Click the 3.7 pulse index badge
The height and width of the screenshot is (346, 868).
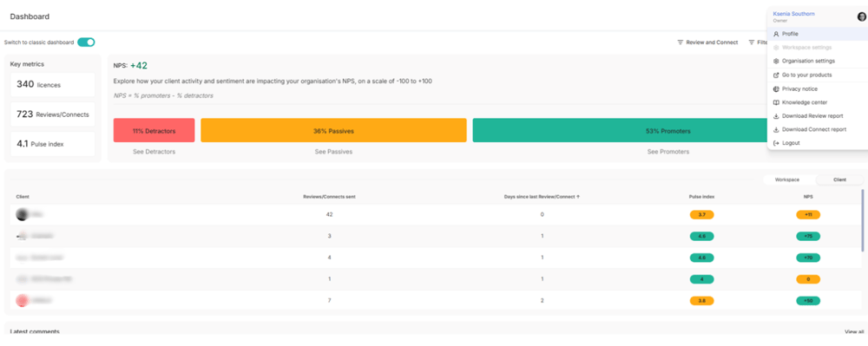[701, 214]
